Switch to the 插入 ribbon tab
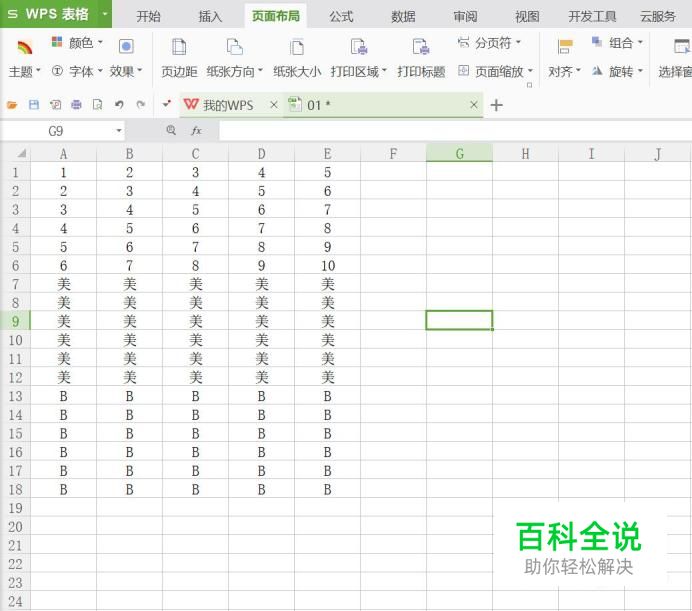Image resolution: width=692 pixels, height=611 pixels. 210,16
